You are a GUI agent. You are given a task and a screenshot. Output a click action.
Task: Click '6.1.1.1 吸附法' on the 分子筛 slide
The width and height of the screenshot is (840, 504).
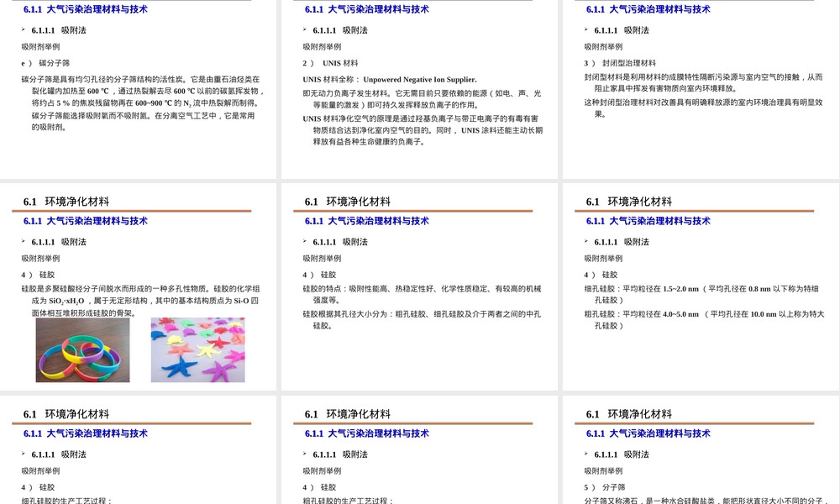pyautogui.click(x=622, y=454)
